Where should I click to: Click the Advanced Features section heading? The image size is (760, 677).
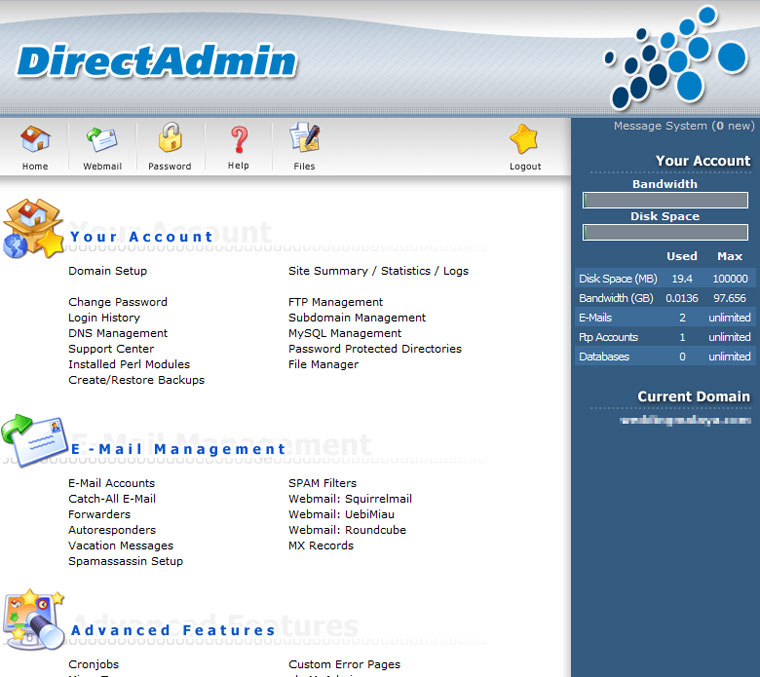[173, 630]
